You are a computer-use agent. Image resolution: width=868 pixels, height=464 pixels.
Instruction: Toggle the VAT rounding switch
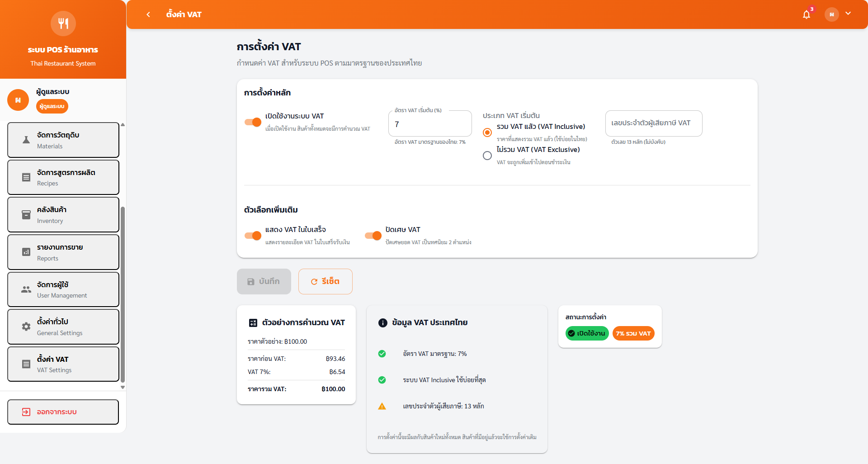(373, 236)
